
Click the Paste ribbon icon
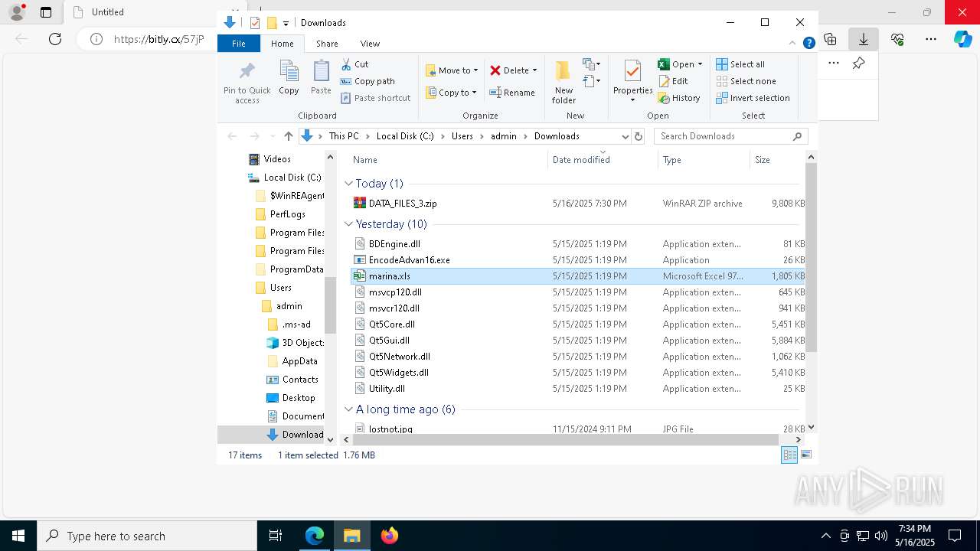(321, 78)
